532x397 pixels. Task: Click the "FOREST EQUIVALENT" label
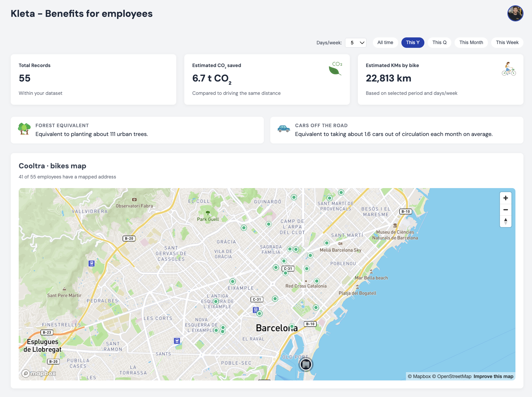tap(62, 126)
